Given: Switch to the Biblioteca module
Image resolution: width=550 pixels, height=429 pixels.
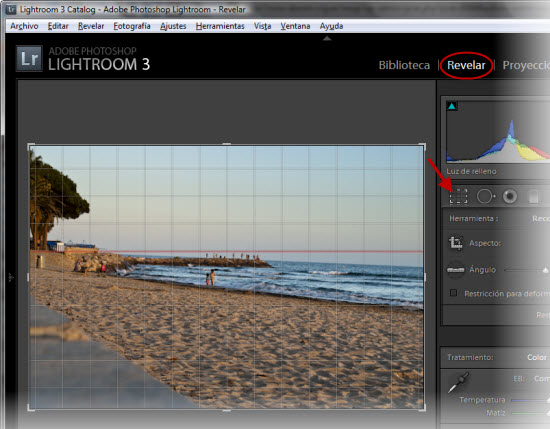Looking at the screenshot, I should coord(404,65).
